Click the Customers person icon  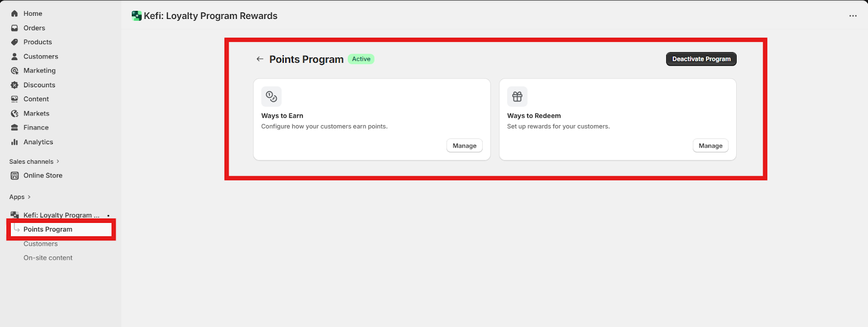pos(15,56)
